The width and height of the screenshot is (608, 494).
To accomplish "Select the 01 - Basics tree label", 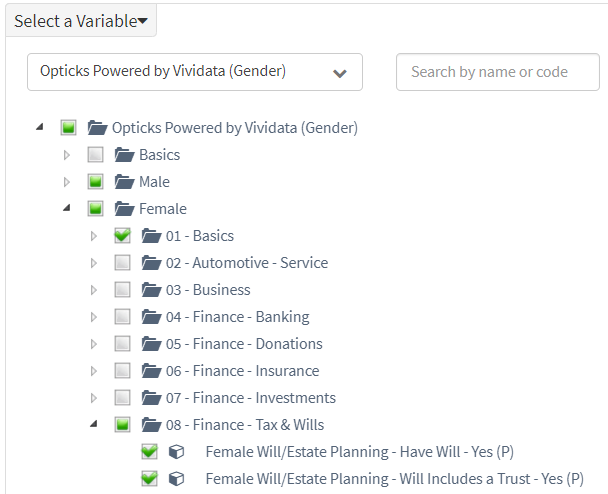I will click(x=200, y=236).
